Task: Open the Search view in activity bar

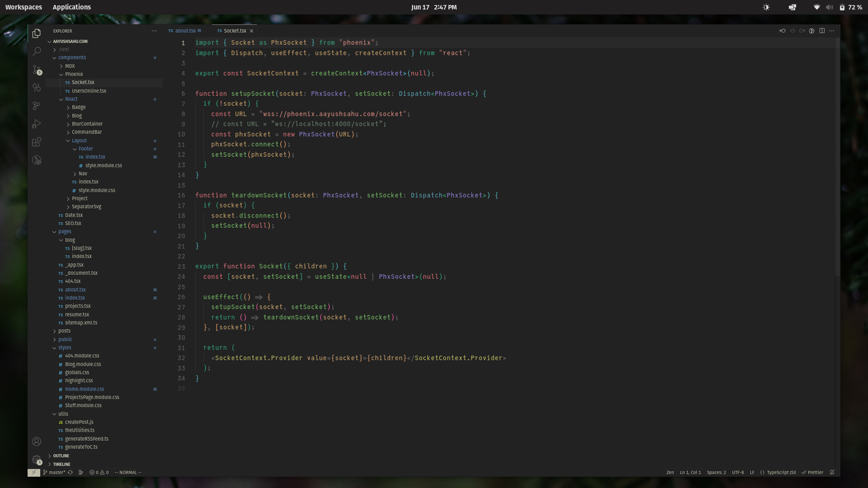Action: pos(37,52)
